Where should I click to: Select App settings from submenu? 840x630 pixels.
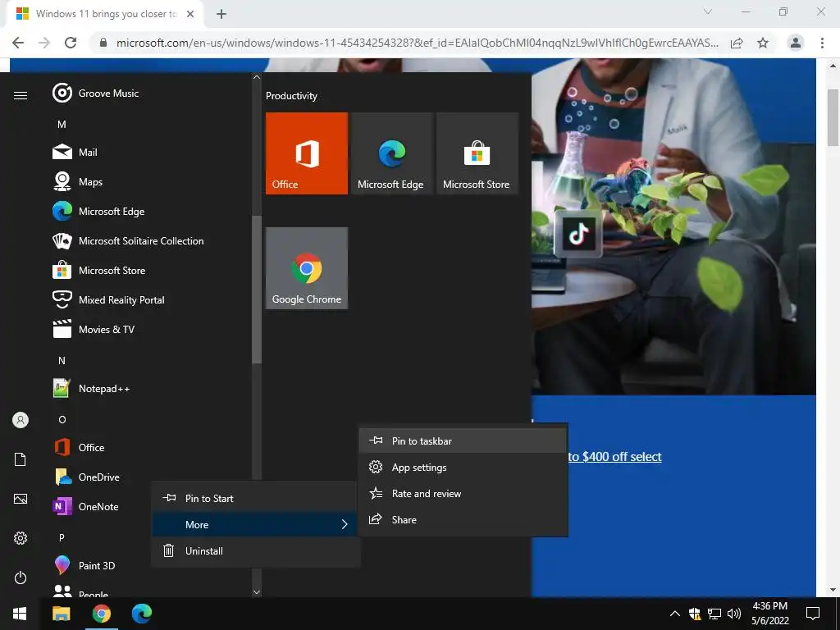point(463,467)
